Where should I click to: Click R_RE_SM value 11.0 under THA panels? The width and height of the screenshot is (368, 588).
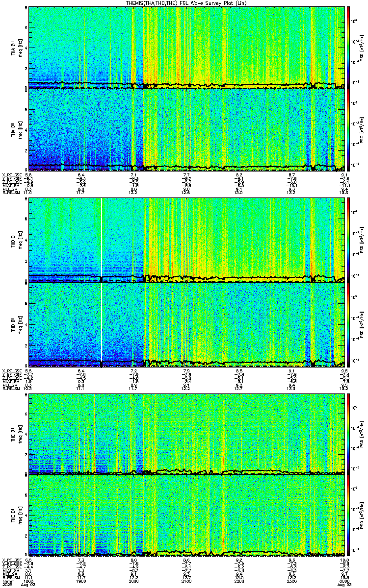tap(28, 193)
